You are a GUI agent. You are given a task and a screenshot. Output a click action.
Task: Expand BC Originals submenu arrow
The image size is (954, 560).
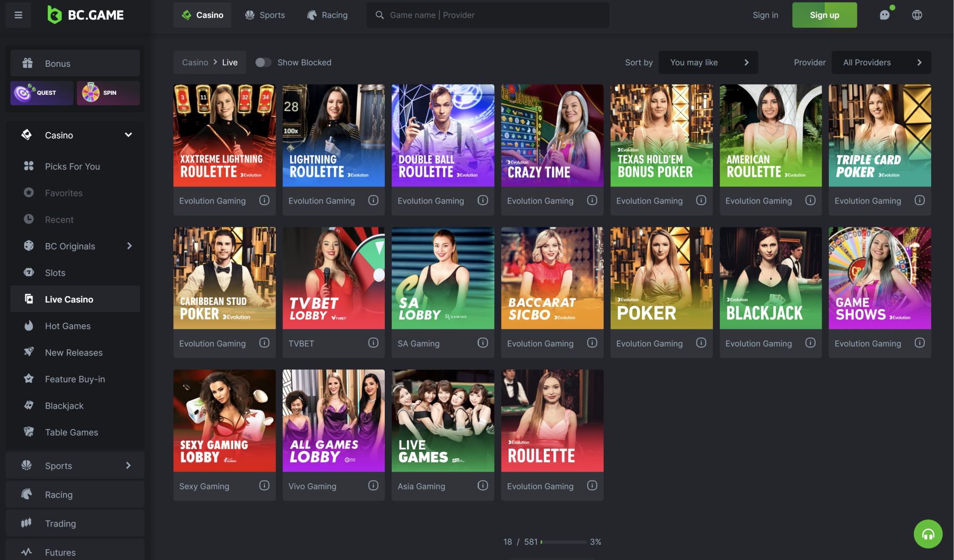129,246
